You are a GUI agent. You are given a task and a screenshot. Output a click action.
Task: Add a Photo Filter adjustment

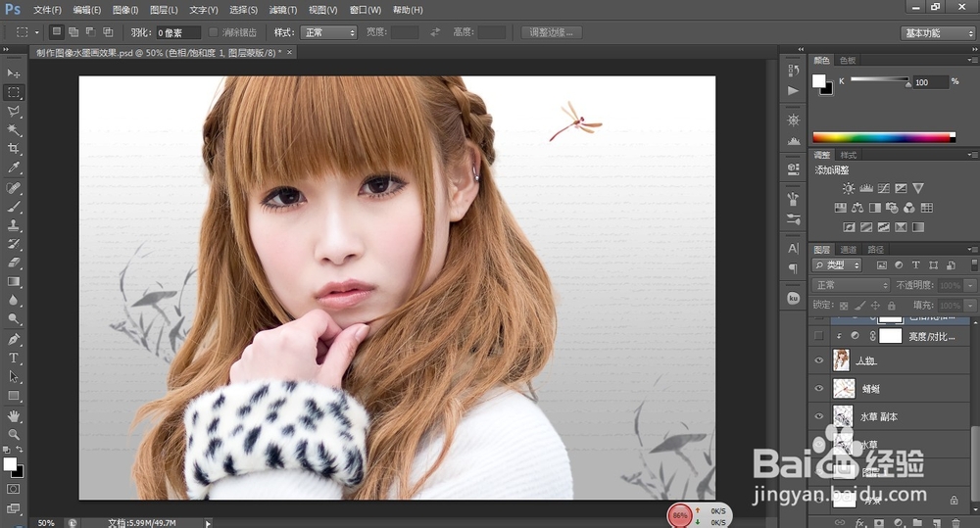[892, 208]
